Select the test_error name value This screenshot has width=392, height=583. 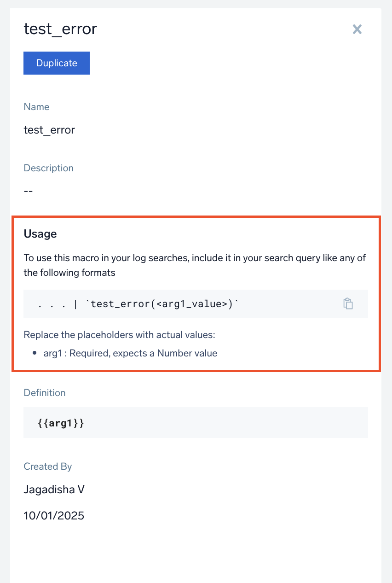pyautogui.click(x=49, y=130)
